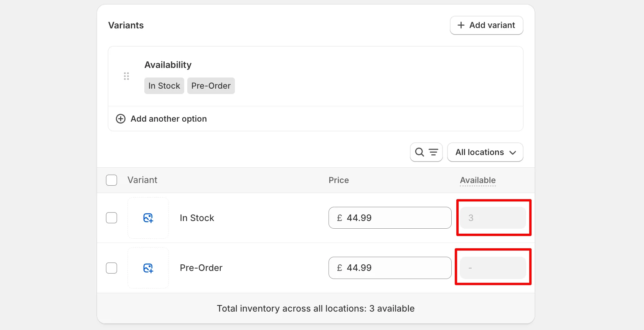Image resolution: width=644 pixels, height=330 pixels.
Task: Click the Pre-Order option tag
Action: [211, 86]
